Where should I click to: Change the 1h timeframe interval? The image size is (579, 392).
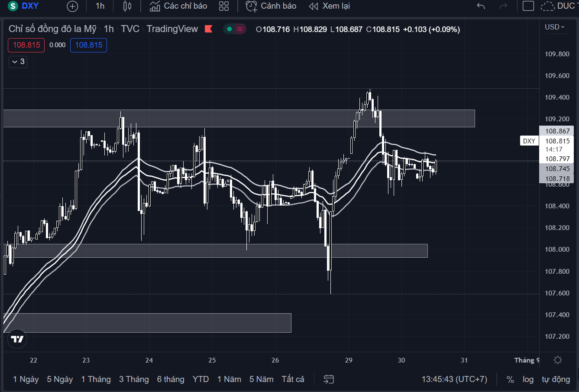(x=100, y=6)
